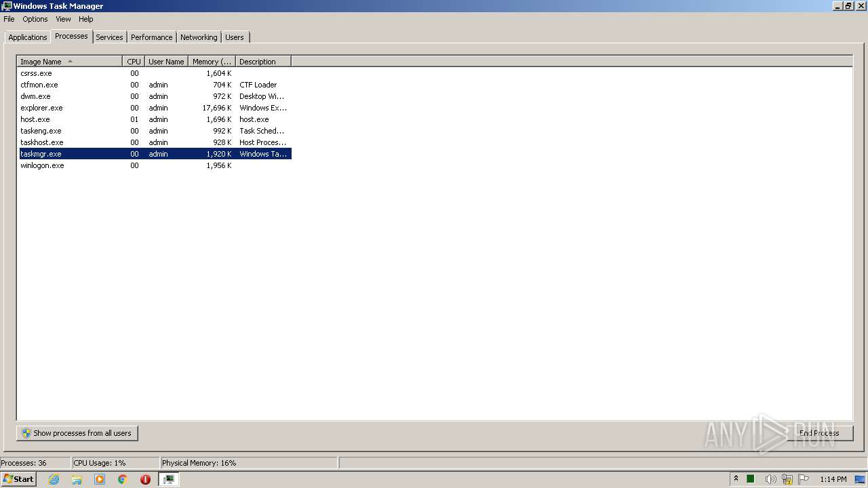Click the 1,956 K memory value
The image size is (868, 488).
[219, 165]
